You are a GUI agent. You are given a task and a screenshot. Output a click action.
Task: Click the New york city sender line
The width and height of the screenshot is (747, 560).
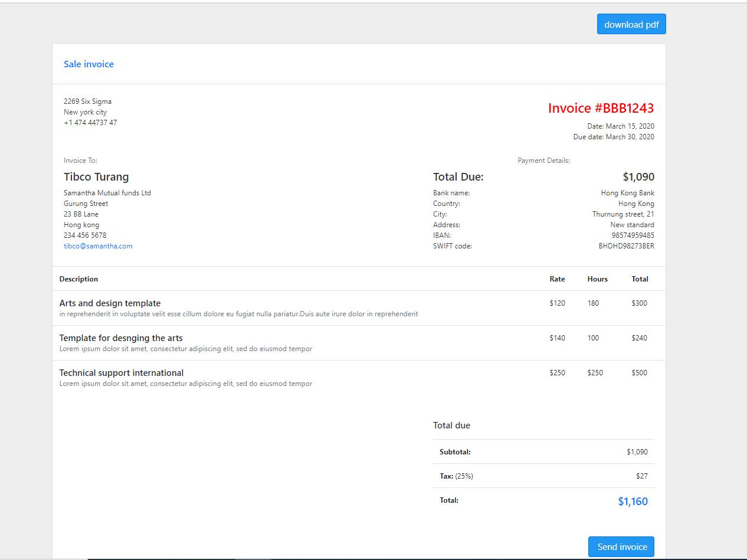tap(85, 112)
